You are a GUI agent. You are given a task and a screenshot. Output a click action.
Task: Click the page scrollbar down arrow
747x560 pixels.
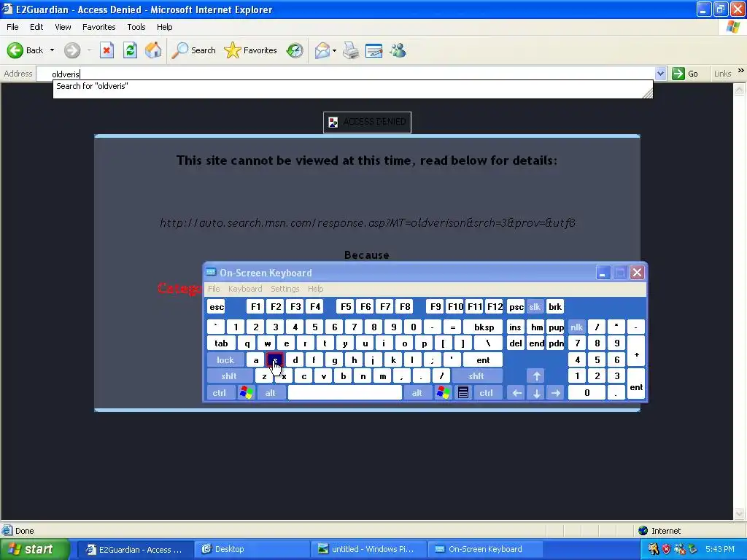[740, 514]
